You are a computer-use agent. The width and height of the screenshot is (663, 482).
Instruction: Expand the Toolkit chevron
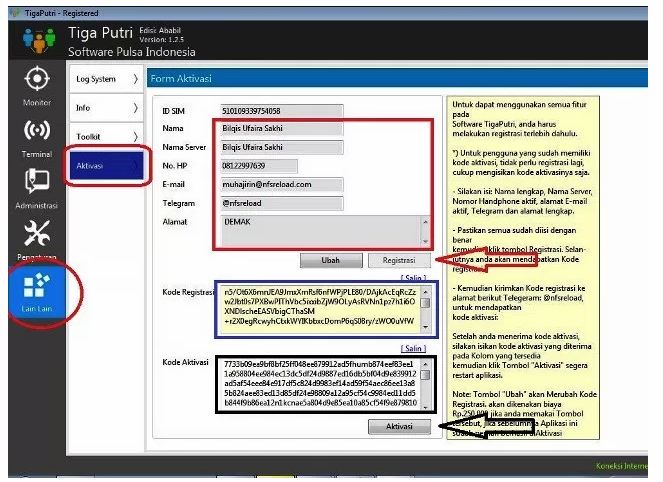pyautogui.click(x=135, y=137)
